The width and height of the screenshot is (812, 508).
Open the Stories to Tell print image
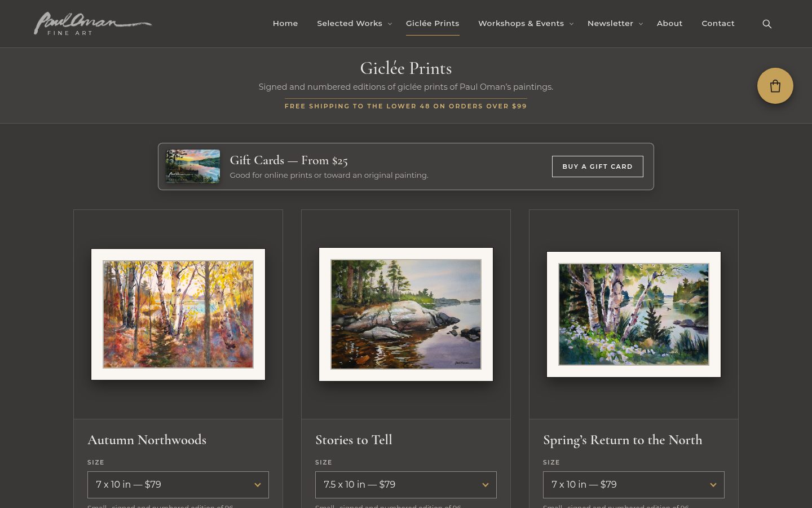[x=406, y=314]
